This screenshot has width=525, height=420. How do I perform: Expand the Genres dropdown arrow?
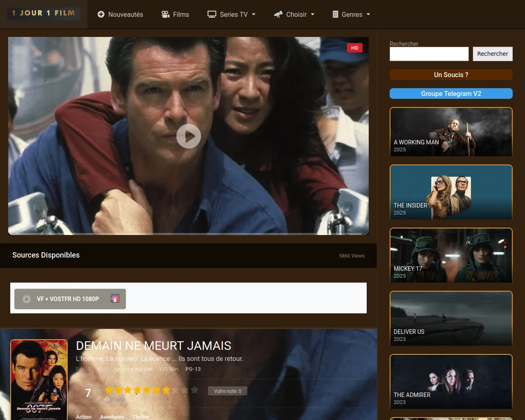368,14
